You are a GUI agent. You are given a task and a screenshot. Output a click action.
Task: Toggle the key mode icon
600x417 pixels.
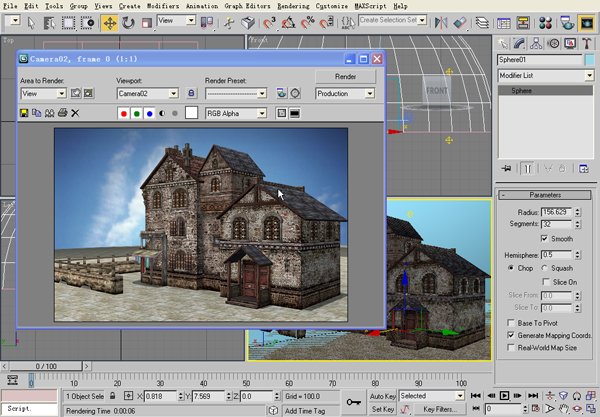point(474,409)
